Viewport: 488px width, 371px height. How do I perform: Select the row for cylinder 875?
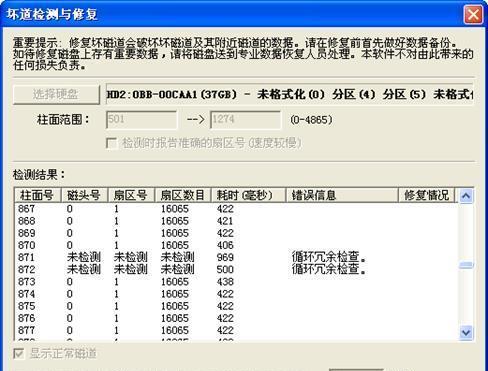click(x=236, y=306)
